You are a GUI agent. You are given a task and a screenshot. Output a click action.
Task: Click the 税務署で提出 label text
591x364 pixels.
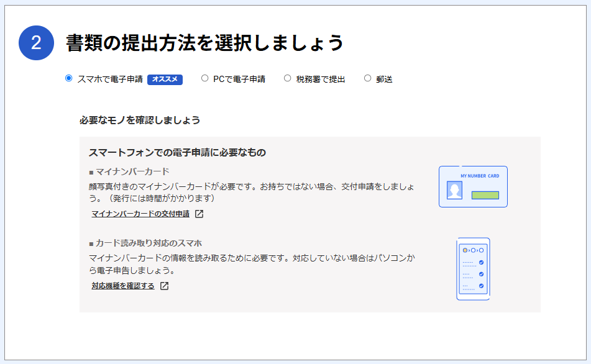pos(321,79)
